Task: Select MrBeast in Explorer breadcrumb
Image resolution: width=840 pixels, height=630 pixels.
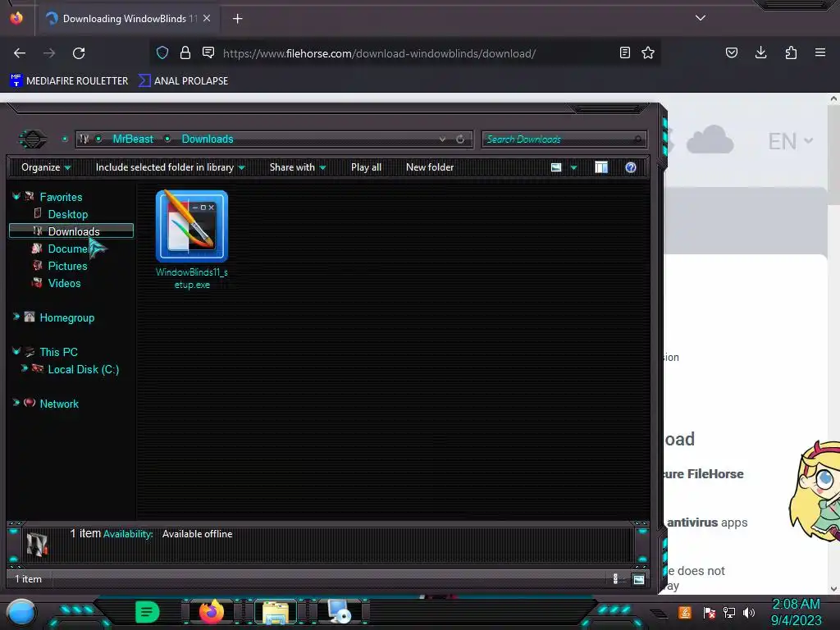Action: [x=133, y=139]
